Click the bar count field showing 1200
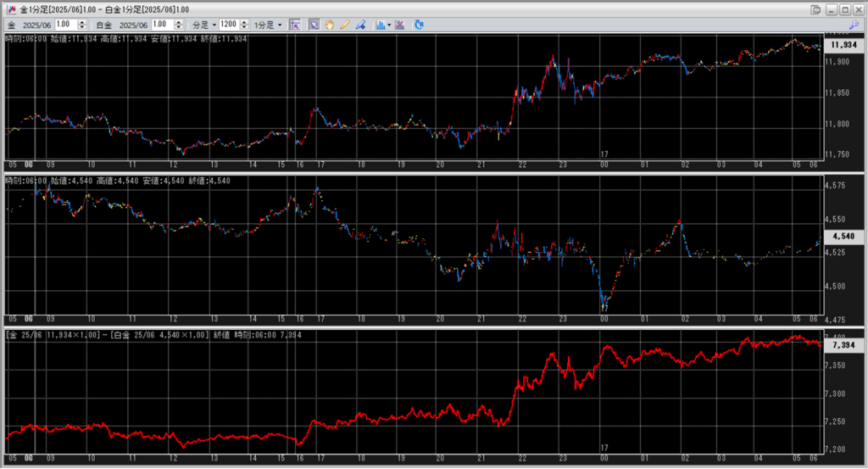Image resolution: width=868 pixels, height=469 pixels. click(228, 25)
